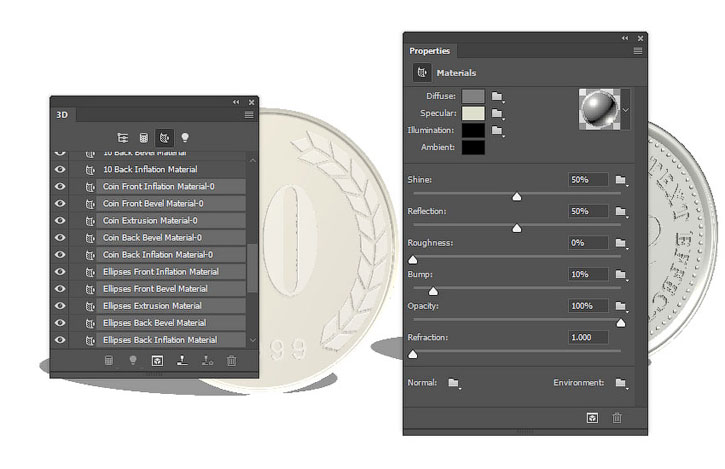Screen dimensions: 725x469
Task: Select the 3D panel tab
Action: (x=62, y=115)
